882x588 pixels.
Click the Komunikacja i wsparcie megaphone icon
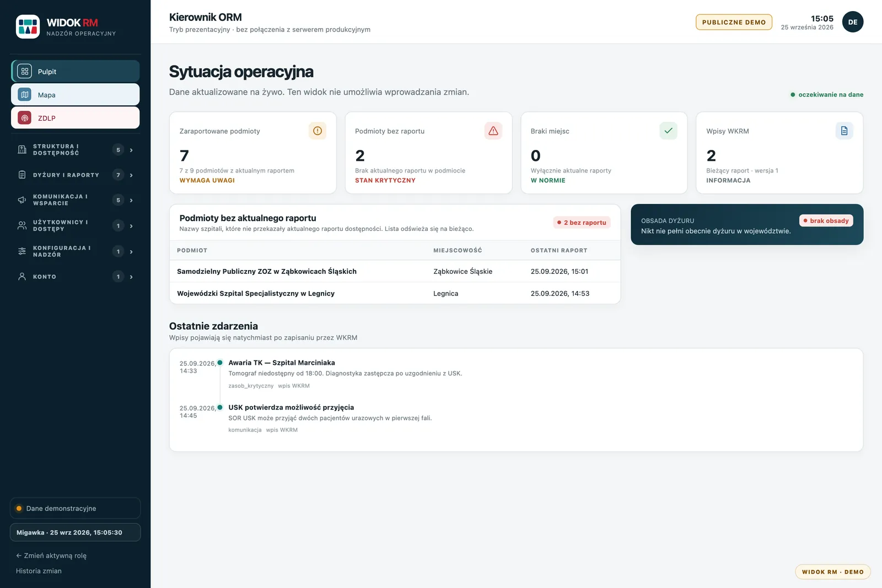coord(22,200)
